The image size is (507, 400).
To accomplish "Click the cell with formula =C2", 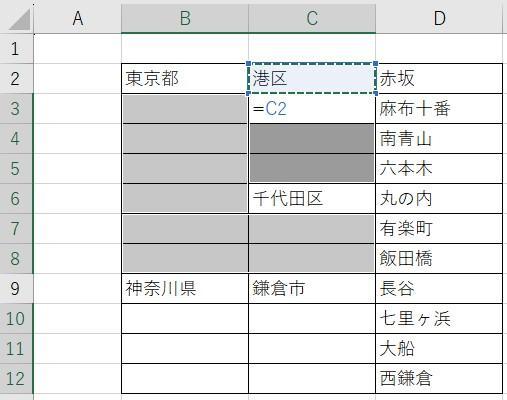I will [x=312, y=109].
